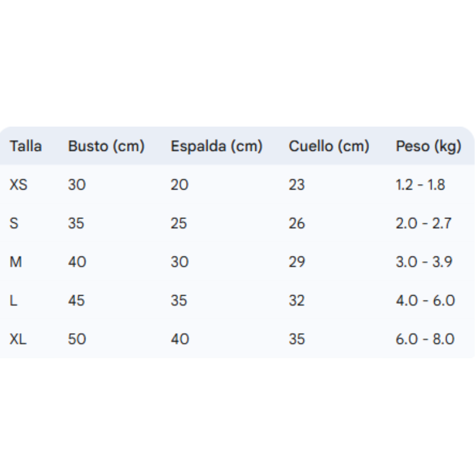Click the S back value 25
This screenshot has width=476, height=476.
pyautogui.click(x=179, y=223)
